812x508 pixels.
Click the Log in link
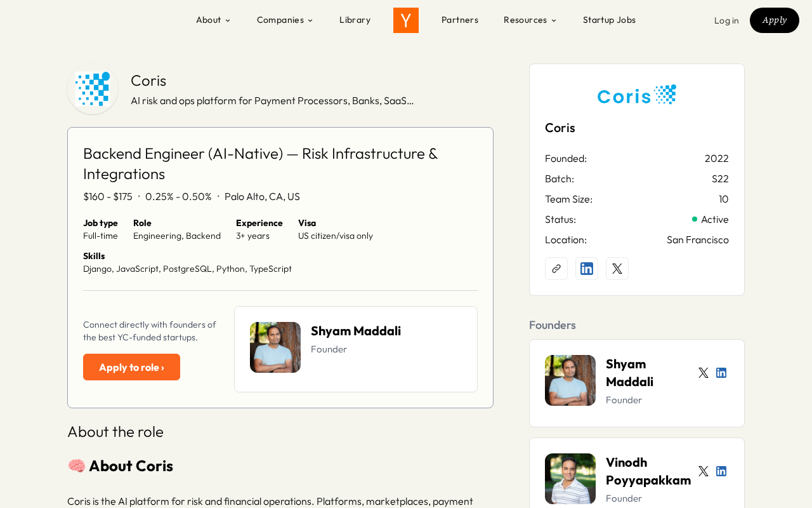click(726, 20)
